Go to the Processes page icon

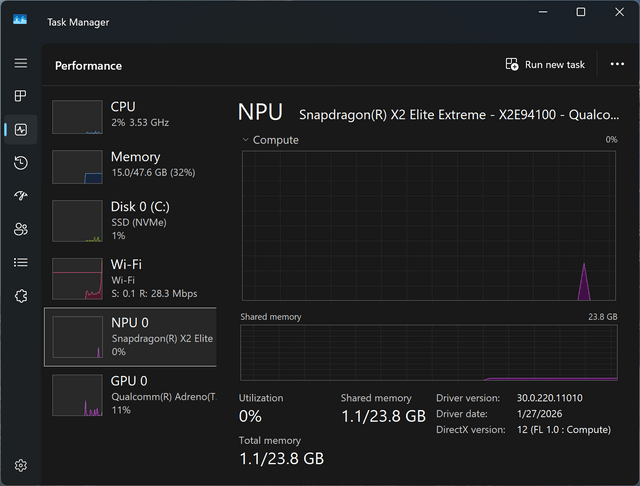pos(20,96)
